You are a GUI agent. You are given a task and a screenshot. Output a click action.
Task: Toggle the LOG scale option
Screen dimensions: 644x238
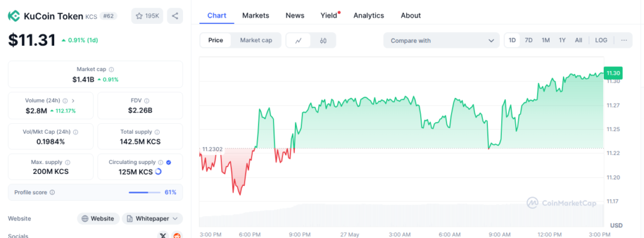pos(601,40)
